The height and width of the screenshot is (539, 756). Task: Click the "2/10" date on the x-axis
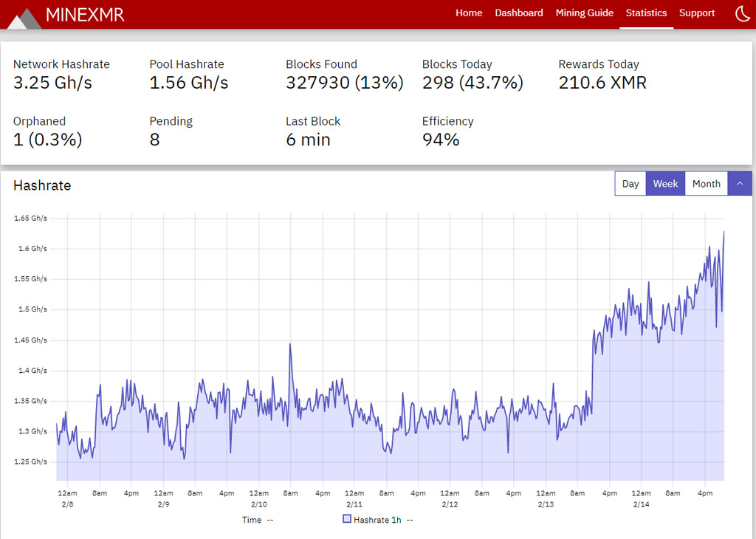(x=259, y=504)
